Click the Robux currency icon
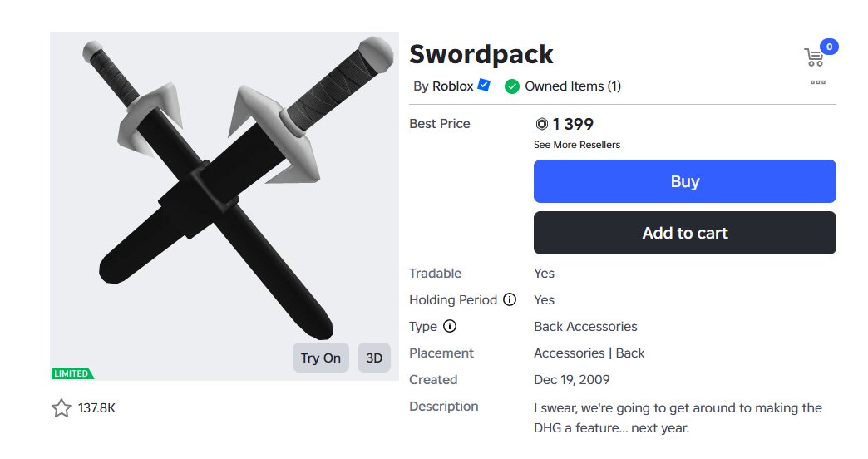868x459 pixels. click(x=541, y=124)
